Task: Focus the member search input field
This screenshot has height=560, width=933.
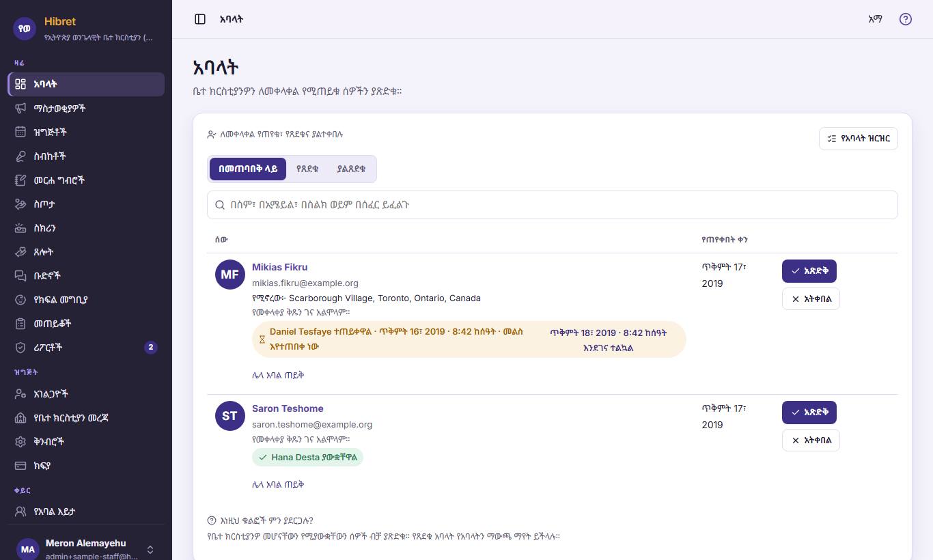Action: click(553, 205)
